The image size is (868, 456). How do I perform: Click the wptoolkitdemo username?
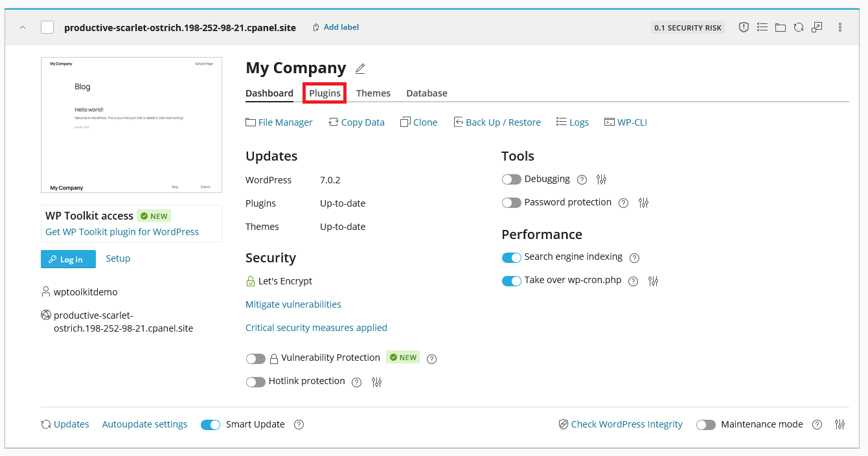(x=86, y=292)
